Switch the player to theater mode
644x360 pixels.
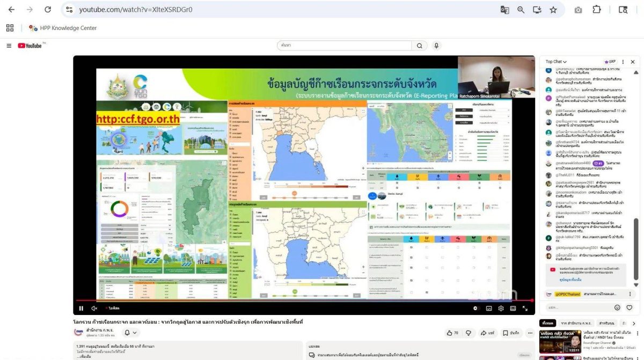pyautogui.click(x=513, y=308)
